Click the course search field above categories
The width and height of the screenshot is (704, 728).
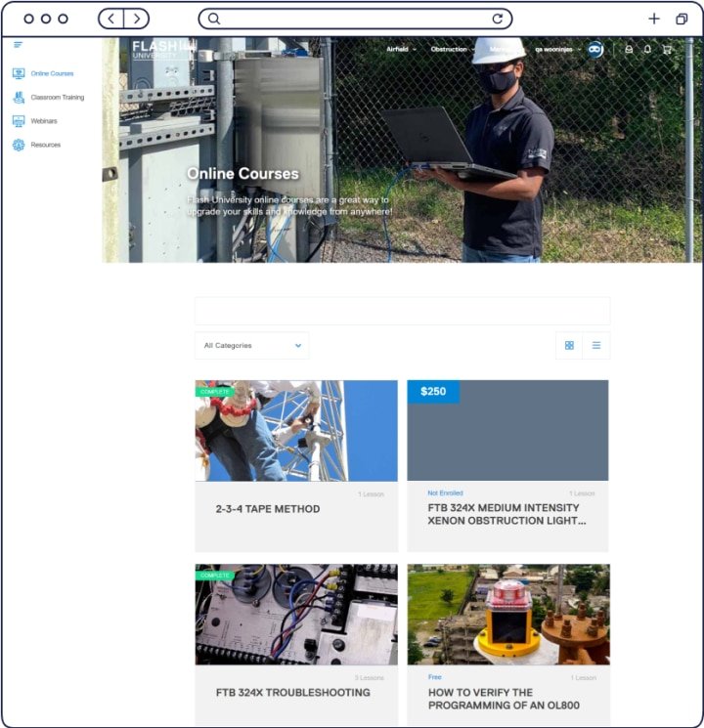tap(403, 311)
